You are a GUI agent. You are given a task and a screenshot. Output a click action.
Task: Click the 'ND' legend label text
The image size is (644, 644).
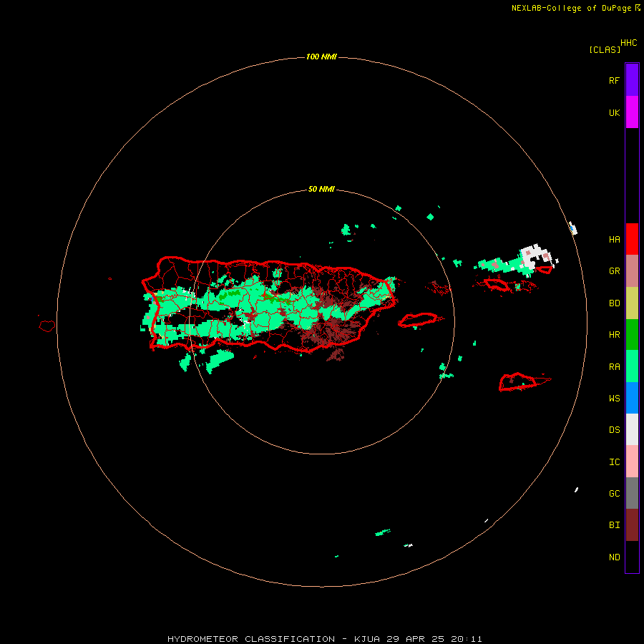(x=614, y=557)
